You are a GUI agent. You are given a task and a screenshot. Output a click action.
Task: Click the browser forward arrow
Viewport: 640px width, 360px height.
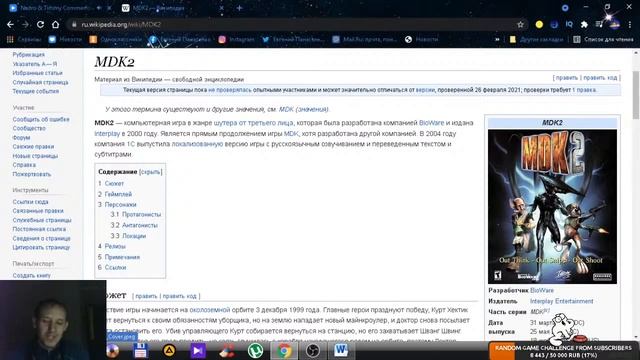point(25,24)
